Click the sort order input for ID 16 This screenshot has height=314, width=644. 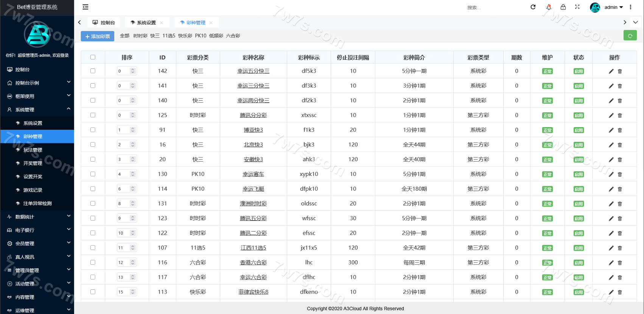pos(124,145)
